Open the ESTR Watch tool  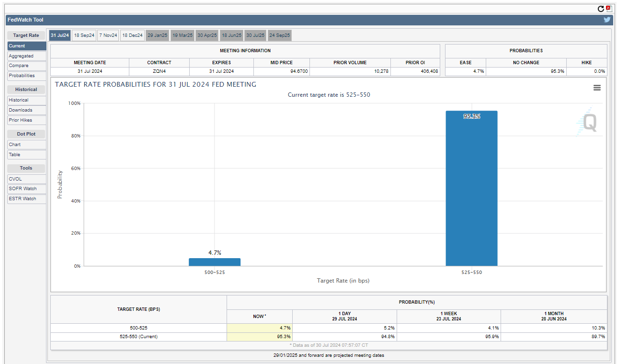tap(27, 199)
